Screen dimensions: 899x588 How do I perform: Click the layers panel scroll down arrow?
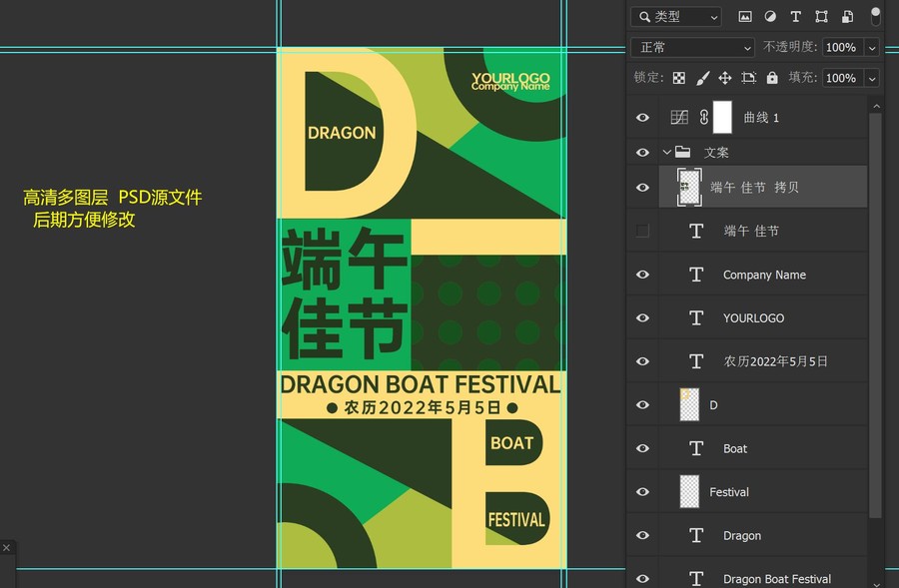tap(875, 583)
